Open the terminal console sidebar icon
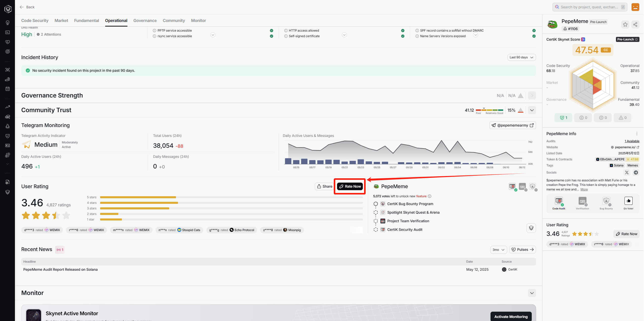This screenshot has height=321, width=644. [x=8, y=32]
